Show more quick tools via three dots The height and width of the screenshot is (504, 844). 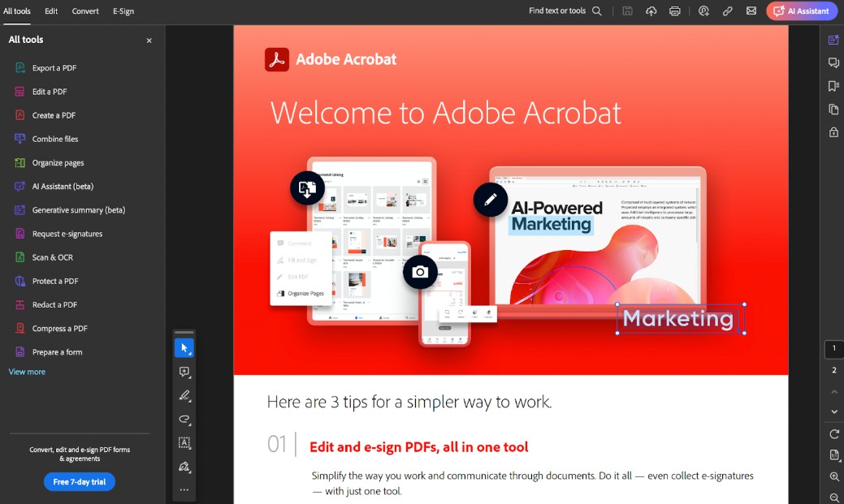click(x=184, y=489)
